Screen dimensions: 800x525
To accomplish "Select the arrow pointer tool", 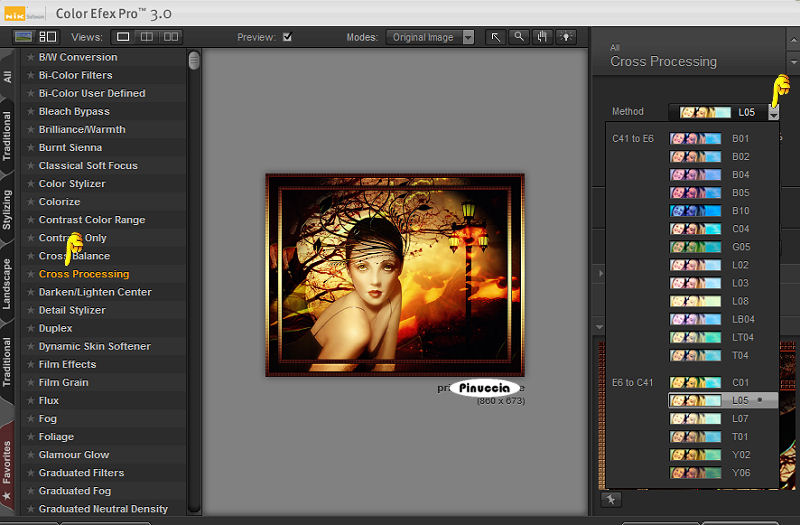I will (x=496, y=37).
